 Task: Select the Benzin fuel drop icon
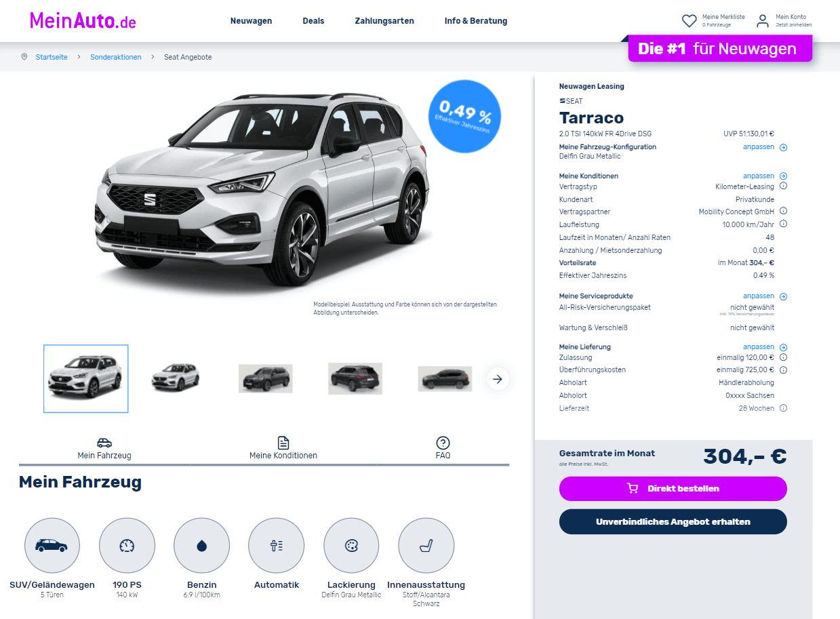pos(201,546)
